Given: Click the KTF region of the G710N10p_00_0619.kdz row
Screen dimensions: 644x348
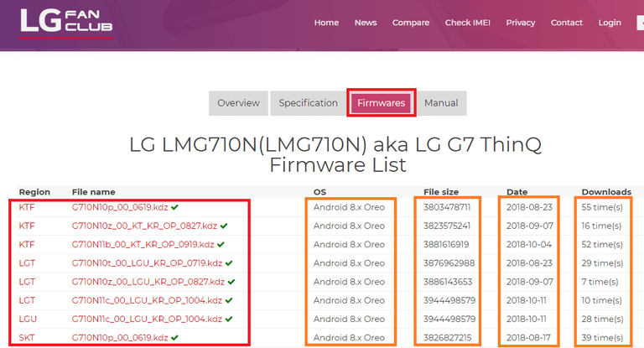Looking at the screenshot, I should coord(27,207).
